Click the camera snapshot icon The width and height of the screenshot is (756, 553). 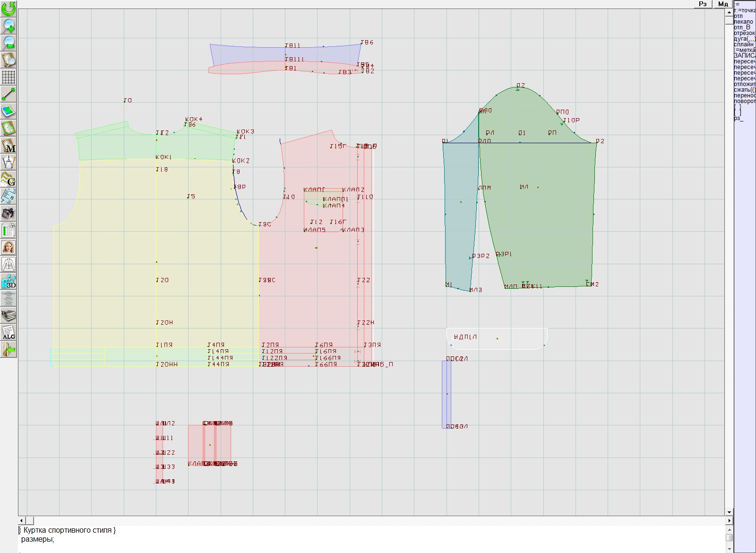click(x=9, y=214)
